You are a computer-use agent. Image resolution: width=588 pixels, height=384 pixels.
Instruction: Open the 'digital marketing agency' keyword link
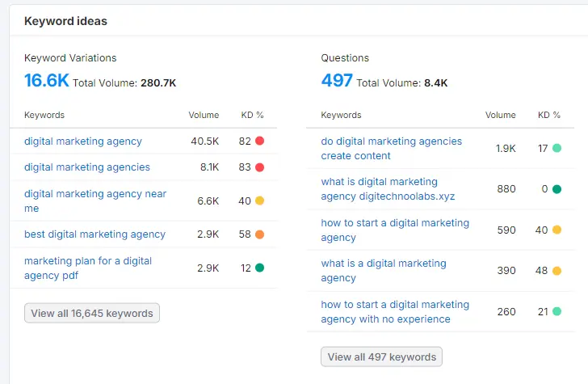(x=82, y=141)
